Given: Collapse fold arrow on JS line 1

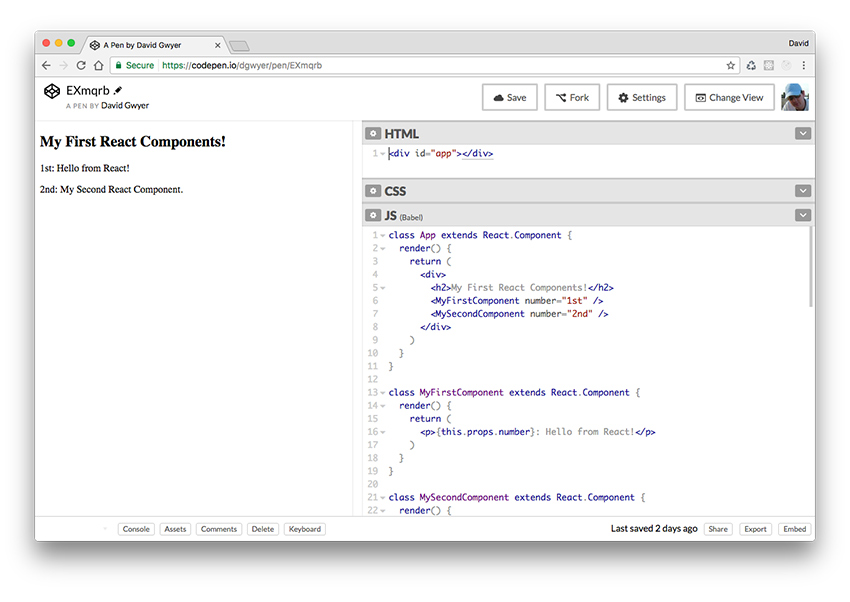Looking at the screenshot, I should pos(383,236).
